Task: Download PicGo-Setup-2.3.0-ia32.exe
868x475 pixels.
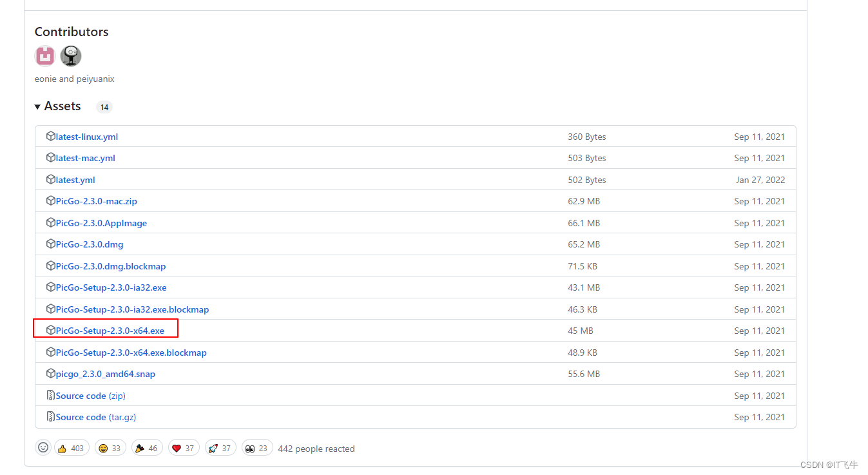Action: click(x=111, y=287)
